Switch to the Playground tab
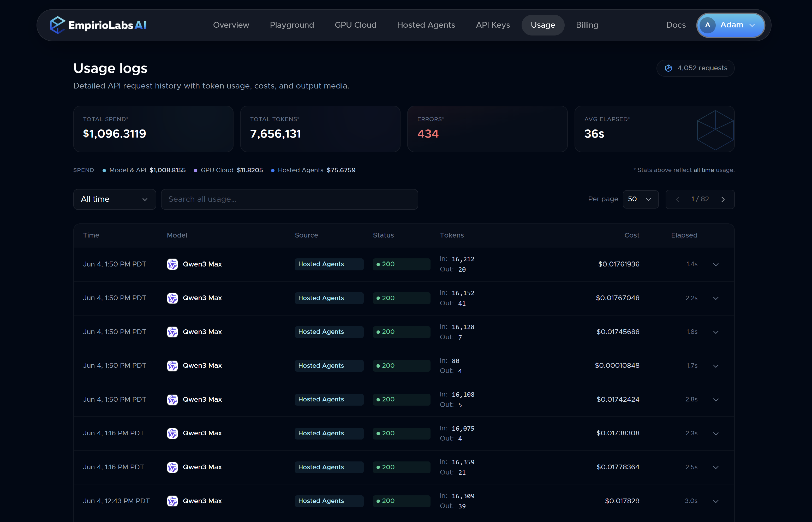 (x=292, y=25)
